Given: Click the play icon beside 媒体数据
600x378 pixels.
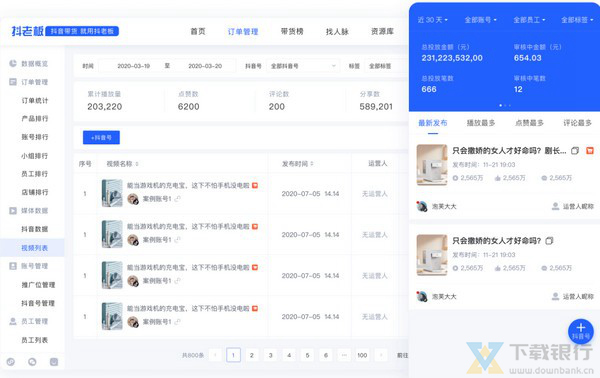Looking at the screenshot, I should (x=13, y=210).
